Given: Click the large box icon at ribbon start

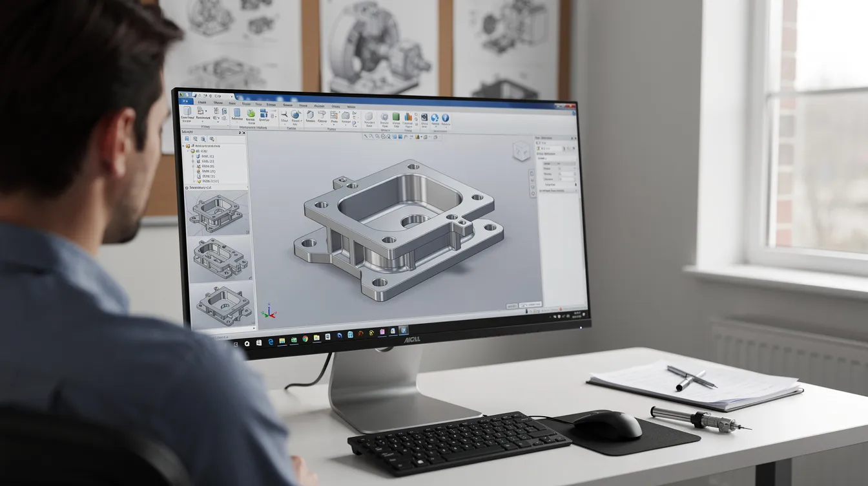Looking at the screenshot, I should tap(187, 111).
